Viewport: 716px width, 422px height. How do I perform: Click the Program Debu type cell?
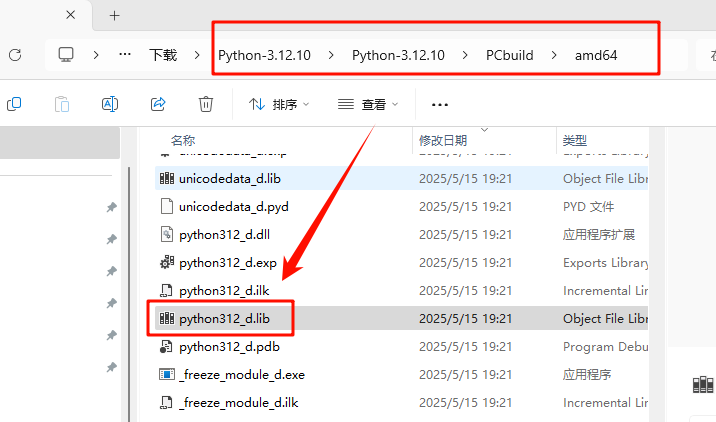605,347
